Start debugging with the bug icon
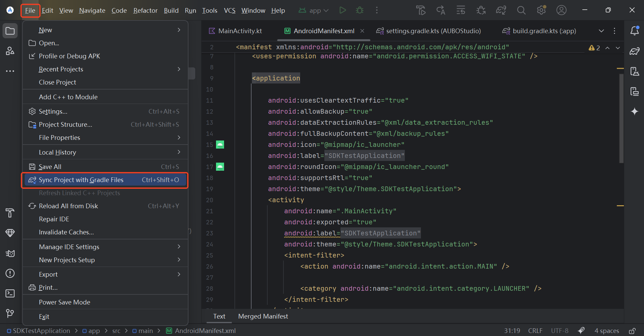 coord(360,10)
